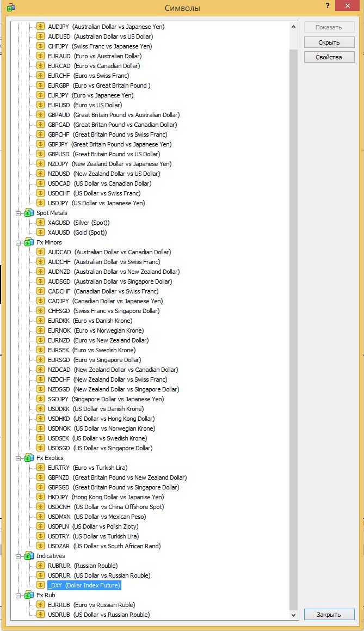The width and height of the screenshot is (364, 631).
Task: Click the coin icon next to USDJPY
Action: tap(41, 203)
